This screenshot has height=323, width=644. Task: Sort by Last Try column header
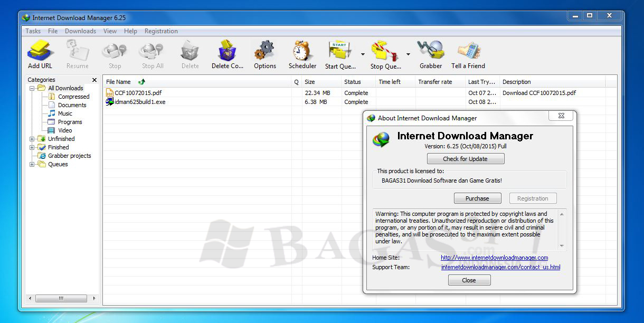click(482, 82)
